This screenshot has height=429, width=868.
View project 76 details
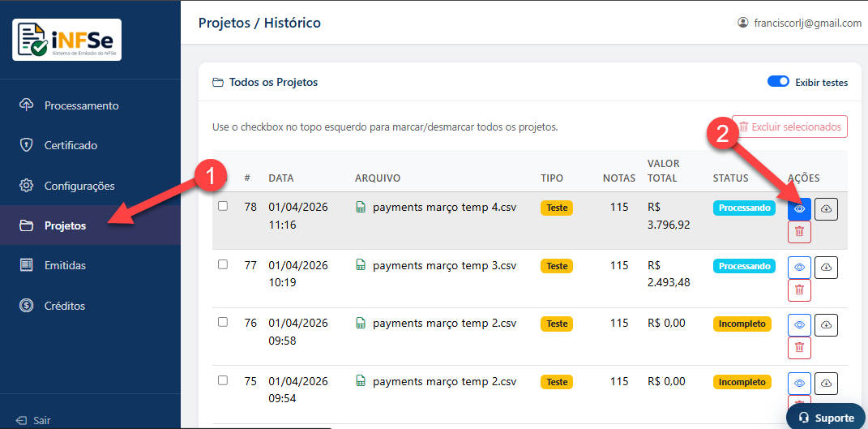[799, 325]
